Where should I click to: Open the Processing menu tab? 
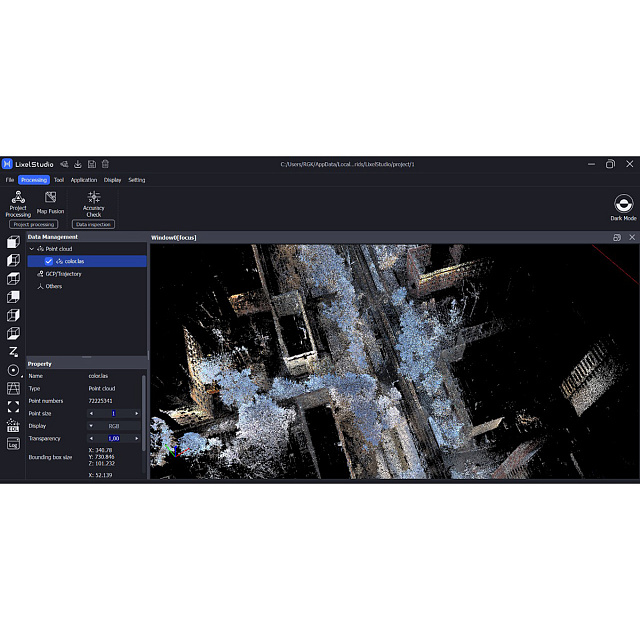34,180
